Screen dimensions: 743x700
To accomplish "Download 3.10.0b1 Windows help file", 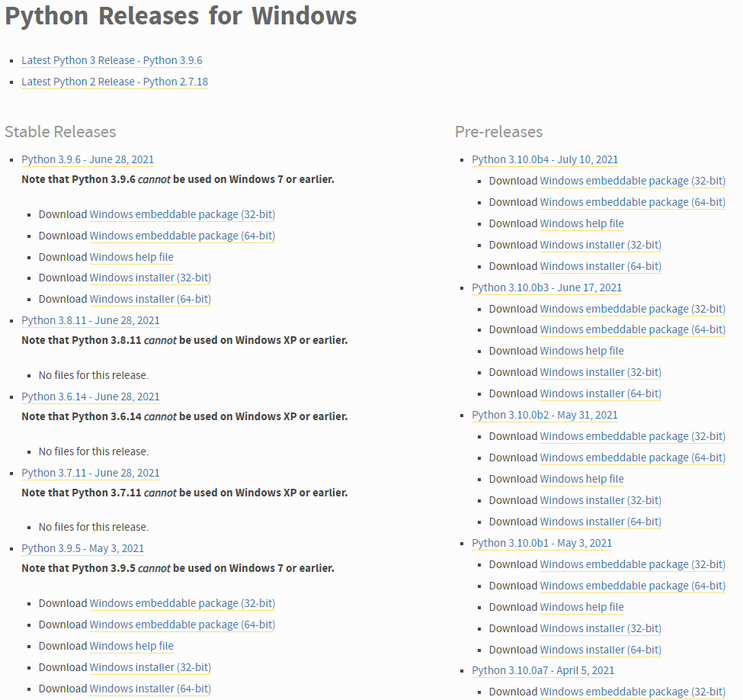I will pos(582,607).
